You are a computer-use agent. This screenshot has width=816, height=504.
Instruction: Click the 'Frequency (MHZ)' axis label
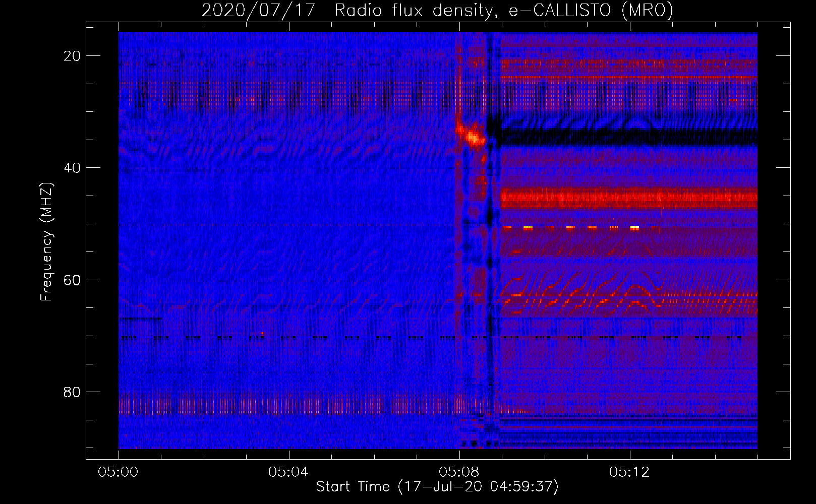point(46,242)
